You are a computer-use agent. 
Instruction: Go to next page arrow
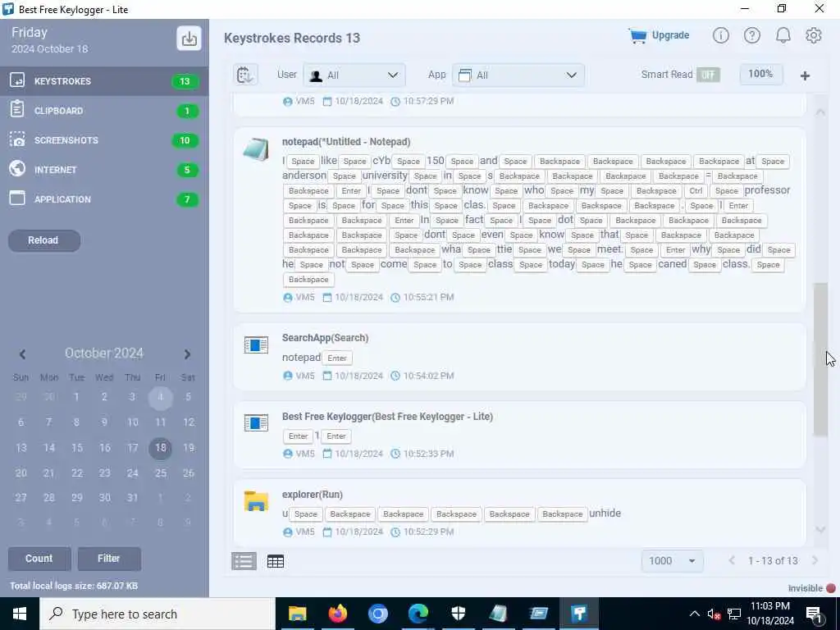pyautogui.click(x=815, y=561)
